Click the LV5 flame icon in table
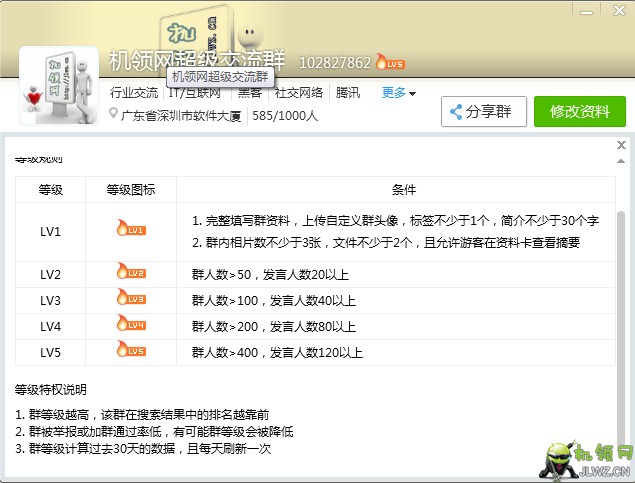635x483 pixels. click(131, 349)
